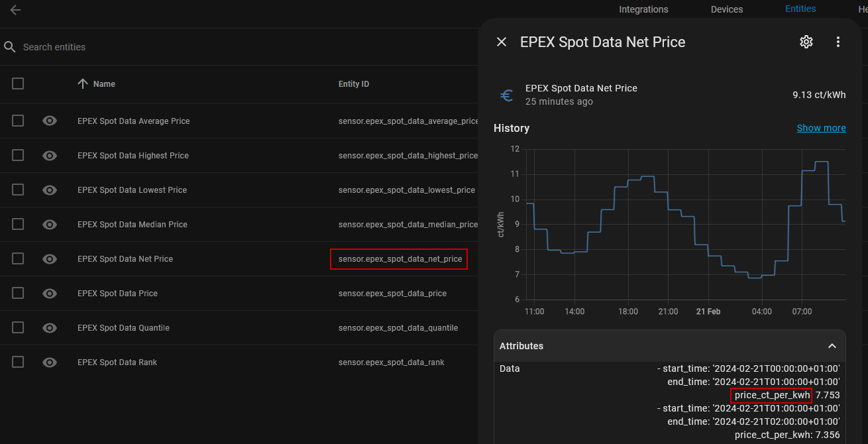868x444 pixels.
Task: Toggle visibility eye for Net Price
Action: click(x=50, y=258)
